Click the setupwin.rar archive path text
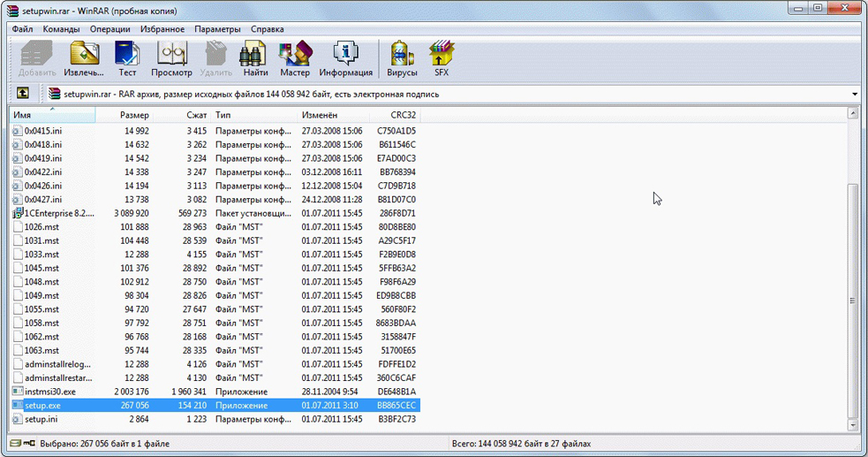The image size is (868, 457). pos(252,95)
